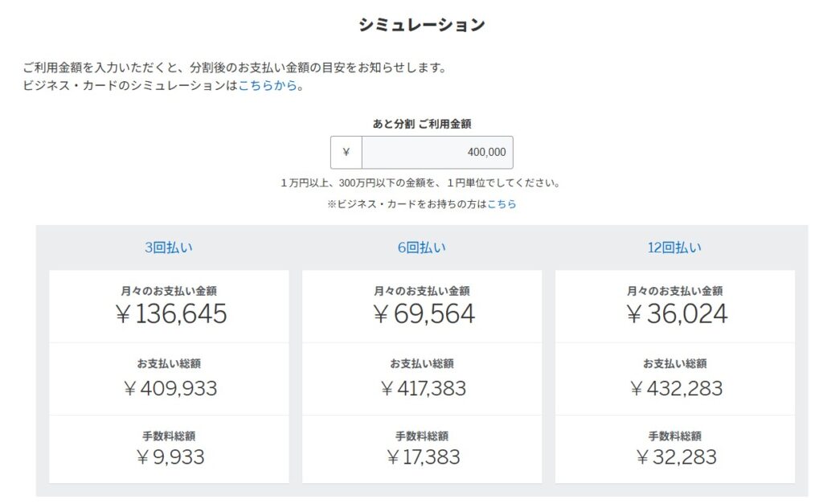Click the 月々のお支払い金額 label under 12回払い
Image resolution: width=823 pixels, height=504 pixels.
click(x=675, y=291)
